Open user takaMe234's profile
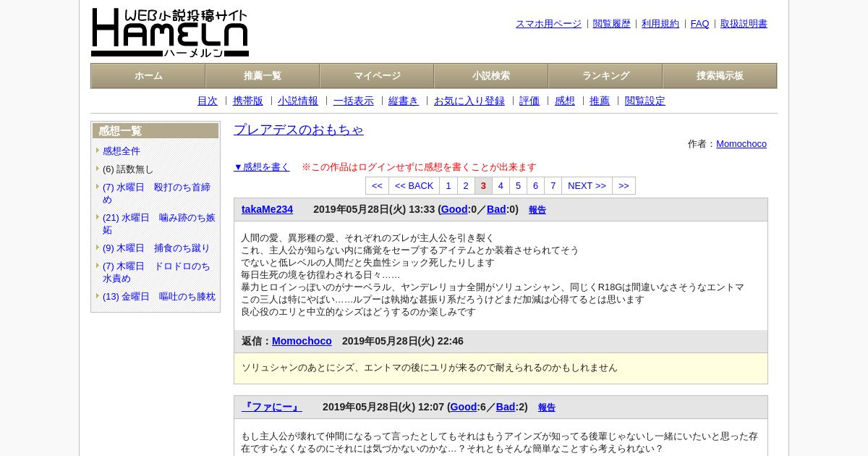Image resolution: width=868 pixels, height=456 pixels. point(267,210)
